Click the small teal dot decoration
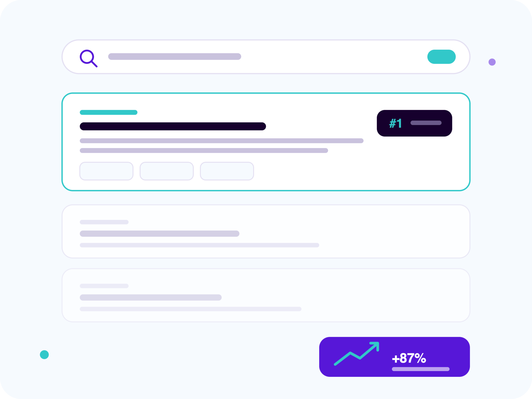The image size is (532, 399). pyautogui.click(x=44, y=355)
